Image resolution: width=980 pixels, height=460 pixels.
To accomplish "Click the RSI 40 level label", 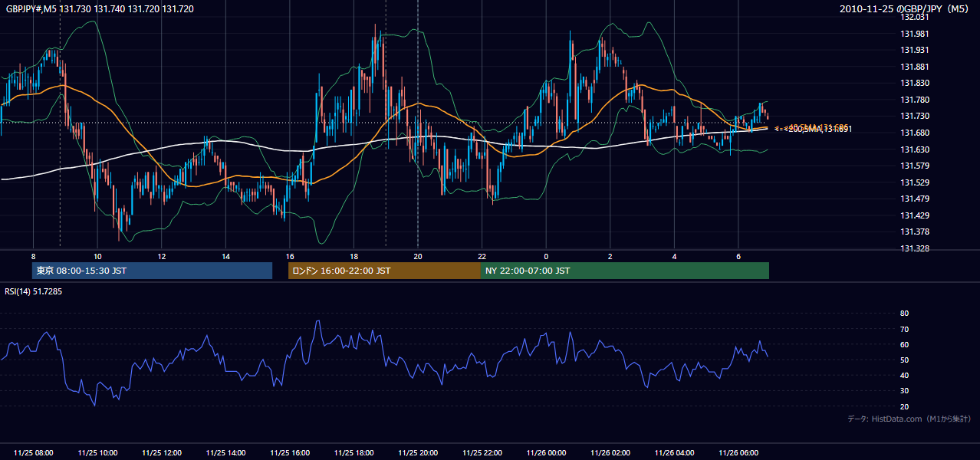I will pyautogui.click(x=904, y=375).
